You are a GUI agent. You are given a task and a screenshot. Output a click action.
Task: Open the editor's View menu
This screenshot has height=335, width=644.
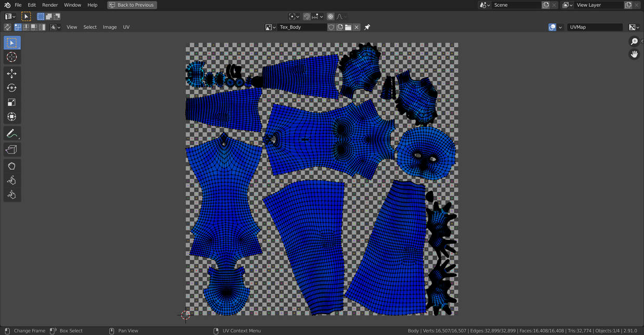[x=72, y=27]
